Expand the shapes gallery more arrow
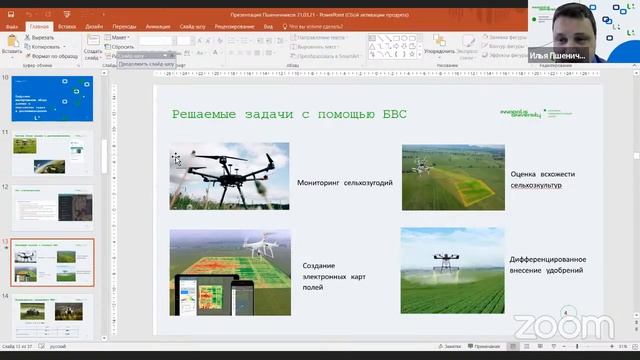The image size is (640, 360). pyautogui.click(x=420, y=55)
